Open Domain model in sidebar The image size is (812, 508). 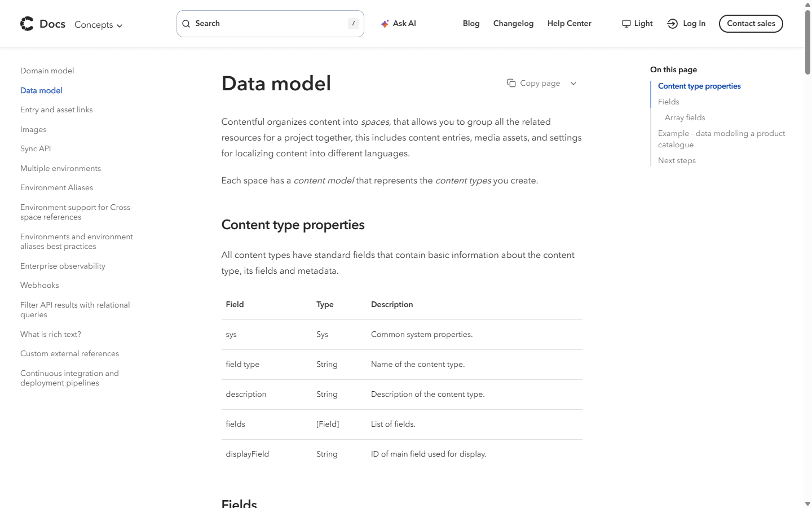pos(47,71)
